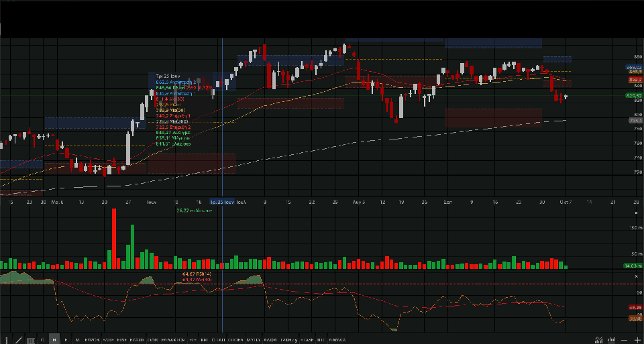Image resolution: width=644 pixels, height=344 pixels.
Task: Click the 820,52 current price label
Action: click(x=634, y=95)
